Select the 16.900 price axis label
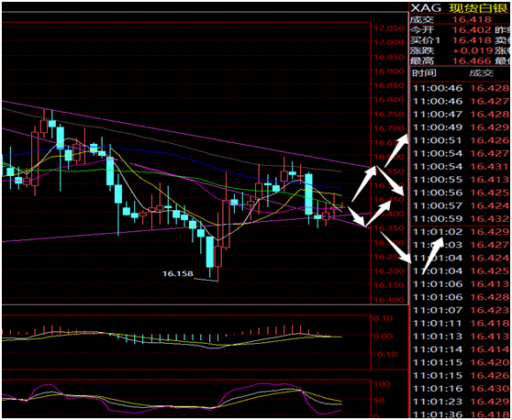The width and height of the screenshot is (512, 420). 389,72
